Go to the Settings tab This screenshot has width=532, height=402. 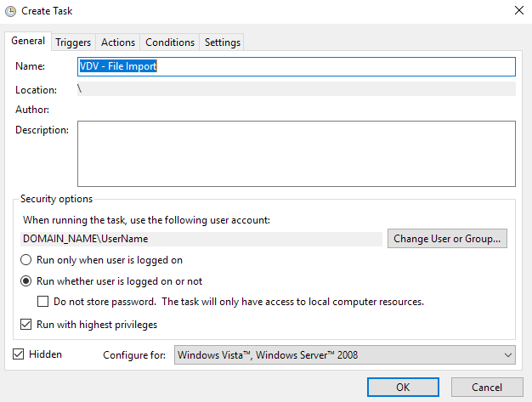(x=223, y=42)
